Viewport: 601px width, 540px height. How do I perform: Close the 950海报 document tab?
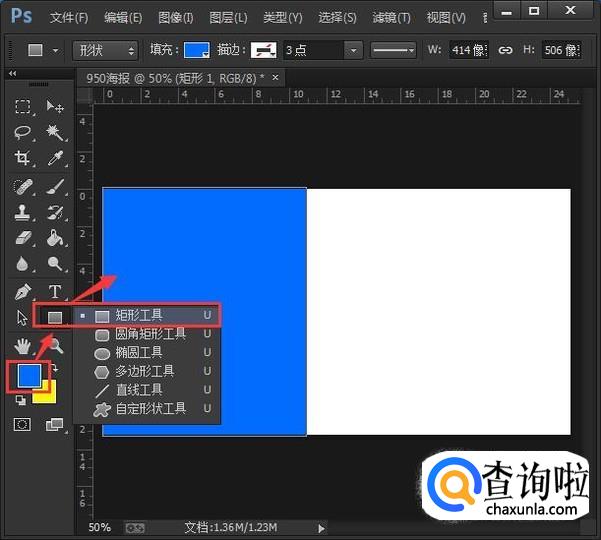[x=275, y=77]
